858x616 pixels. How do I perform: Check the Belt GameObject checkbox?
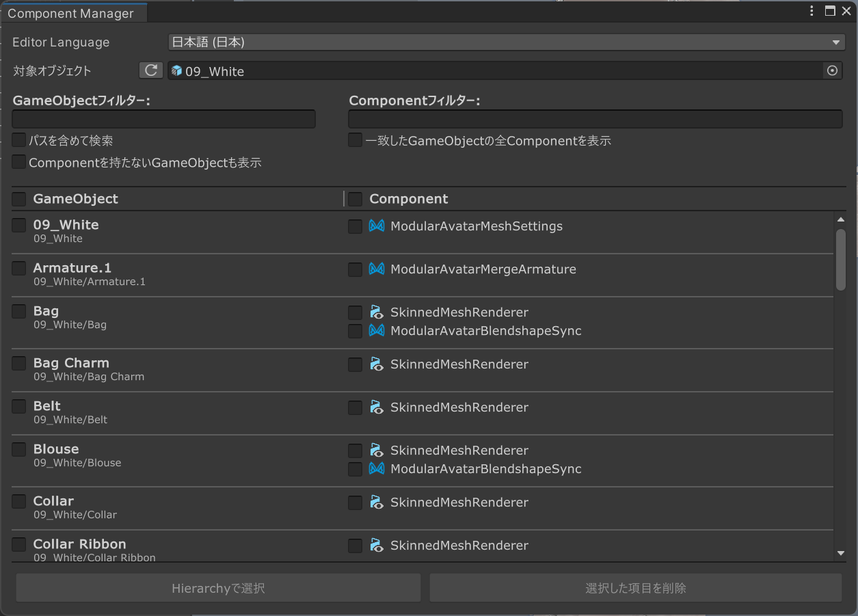tap(19, 406)
